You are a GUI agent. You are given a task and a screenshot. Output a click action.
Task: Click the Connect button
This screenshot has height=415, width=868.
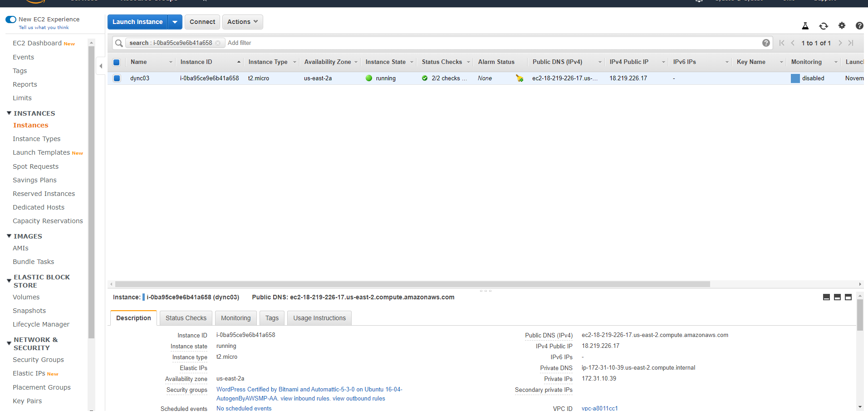coord(202,22)
